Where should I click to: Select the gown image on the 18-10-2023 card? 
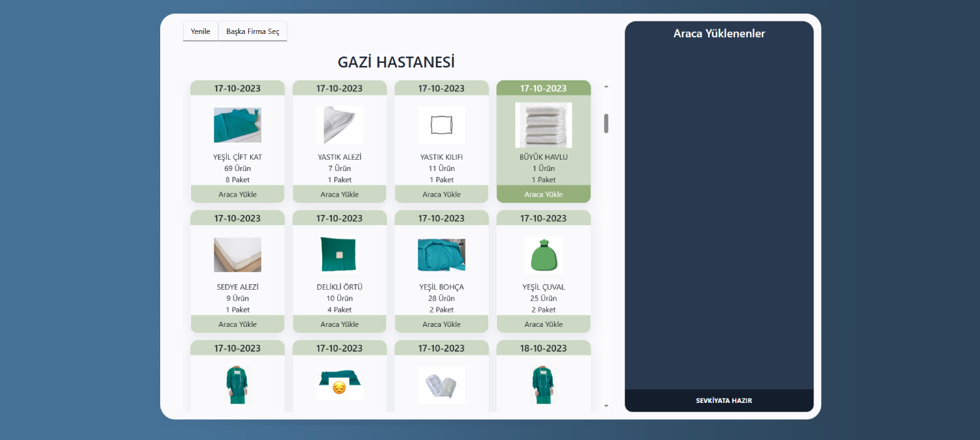[544, 385]
